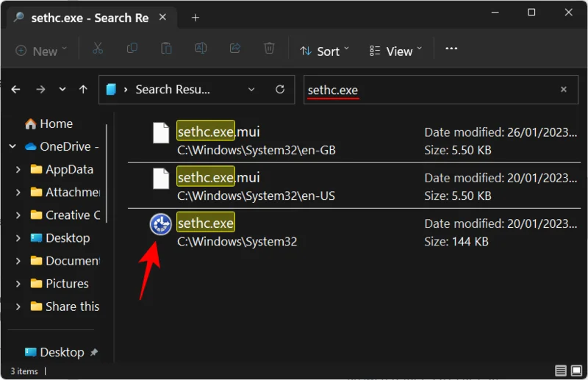Viewport: 588px width, 380px height.
Task: Click the Search Results address bar text
Action: pos(173,89)
